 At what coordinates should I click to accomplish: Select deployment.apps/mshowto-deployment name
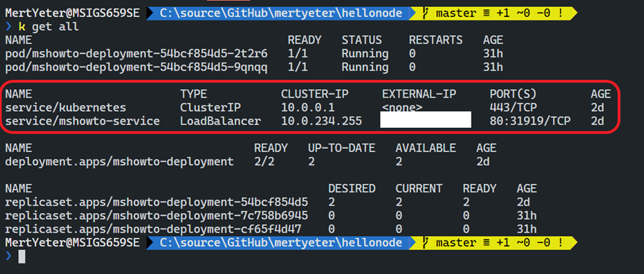point(119,162)
